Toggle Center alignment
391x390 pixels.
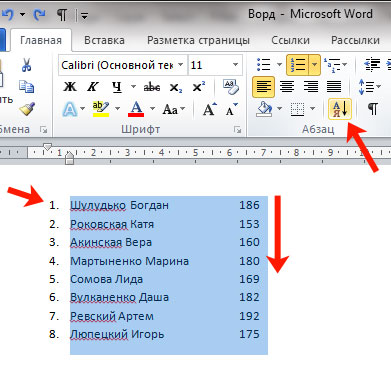[x=287, y=87]
